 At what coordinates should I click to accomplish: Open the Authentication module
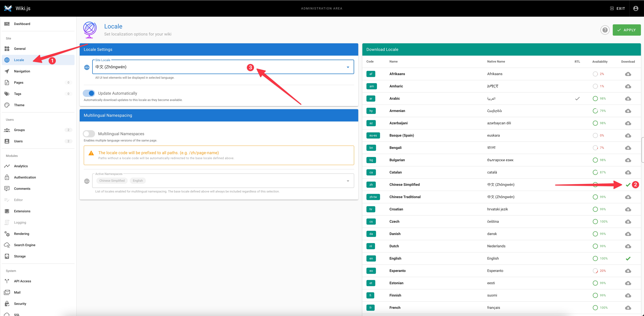(x=38, y=177)
